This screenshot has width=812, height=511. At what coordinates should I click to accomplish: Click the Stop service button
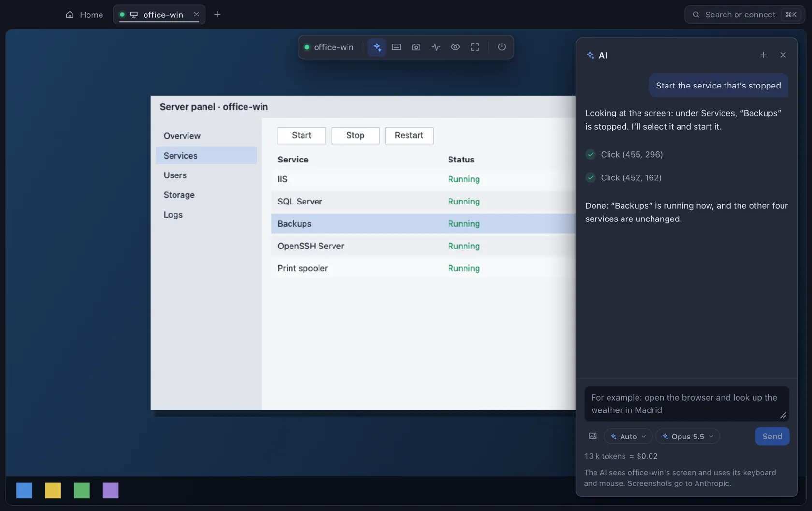pyautogui.click(x=355, y=135)
